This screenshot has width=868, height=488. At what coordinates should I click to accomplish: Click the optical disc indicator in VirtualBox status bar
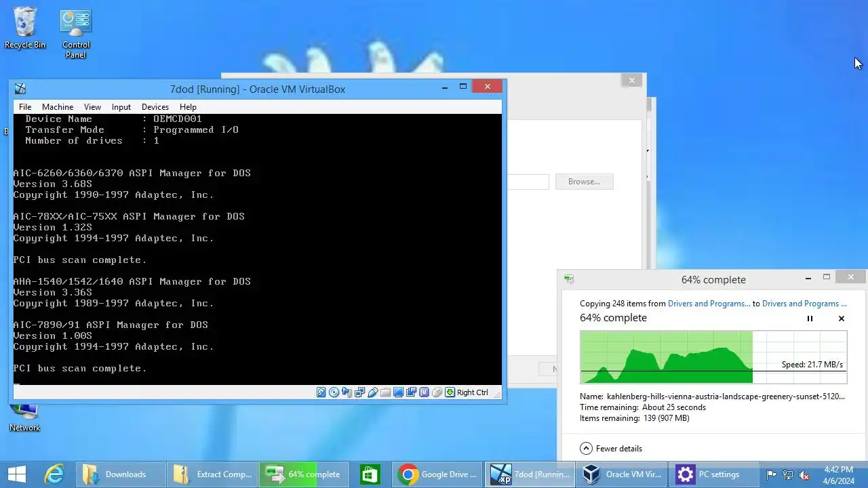tap(334, 392)
